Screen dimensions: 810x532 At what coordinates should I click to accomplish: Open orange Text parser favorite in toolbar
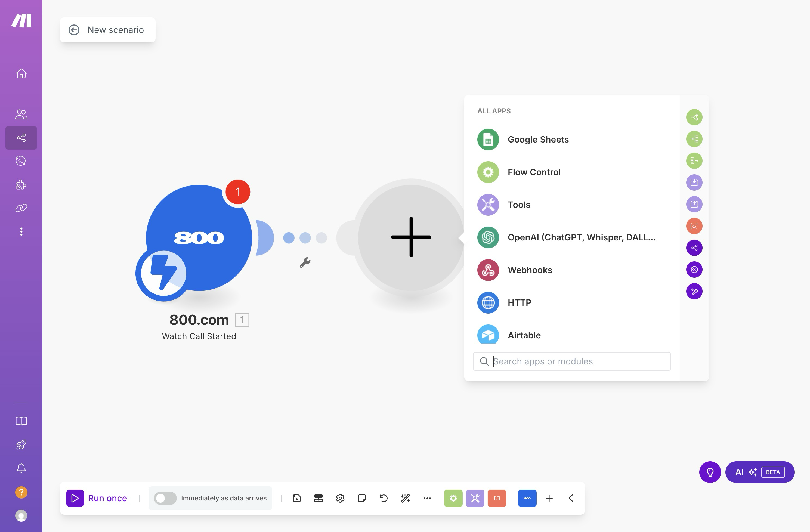[497, 498]
